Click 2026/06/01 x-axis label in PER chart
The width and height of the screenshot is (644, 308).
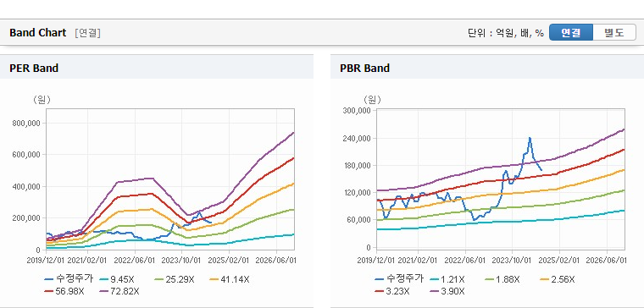pos(276,261)
